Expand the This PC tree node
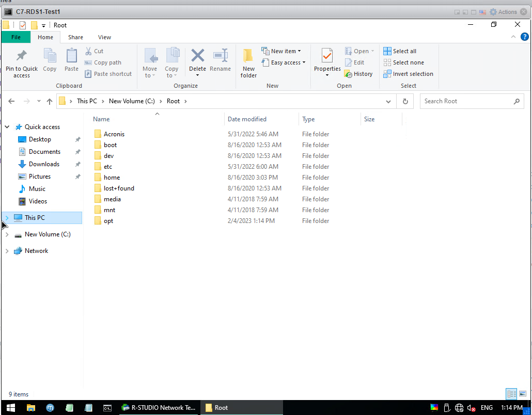Image resolution: width=532 pixels, height=415 pixels. pos(7,218)
